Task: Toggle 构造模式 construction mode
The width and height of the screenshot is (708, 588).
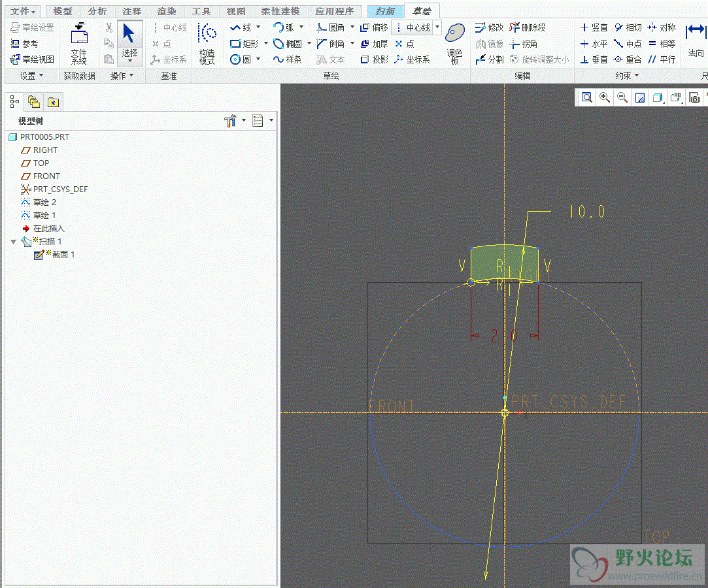Action: click(207, 44)
